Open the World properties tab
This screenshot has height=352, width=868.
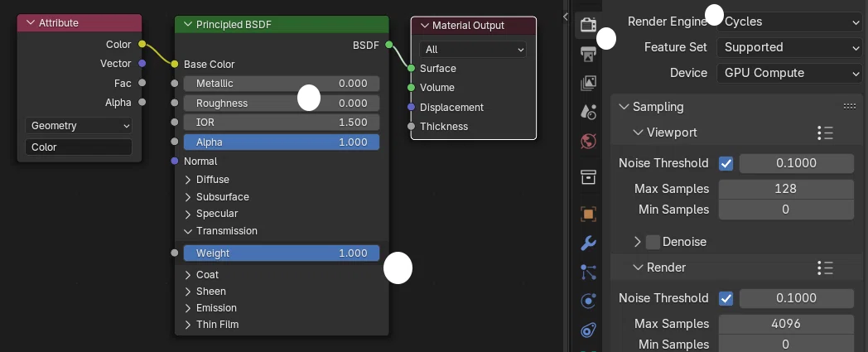point(588,141)
